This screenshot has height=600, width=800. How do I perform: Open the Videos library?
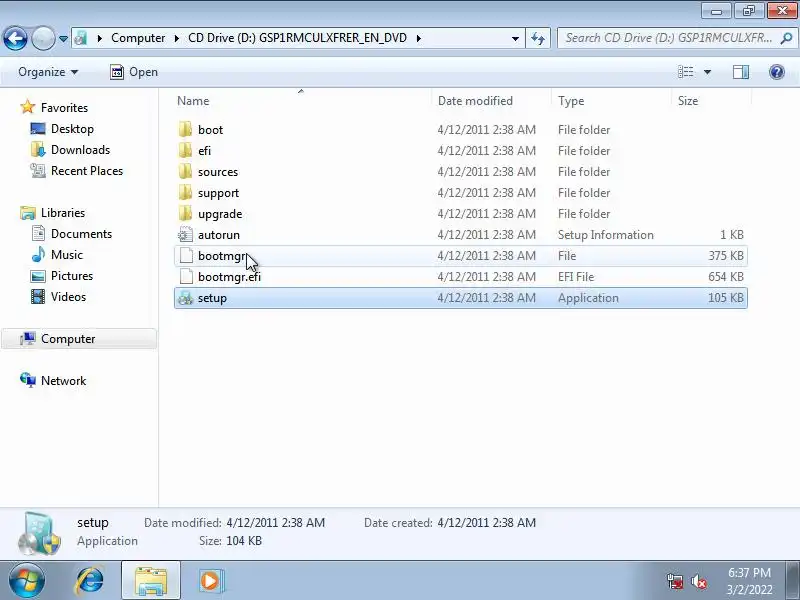tap(68, 296)
